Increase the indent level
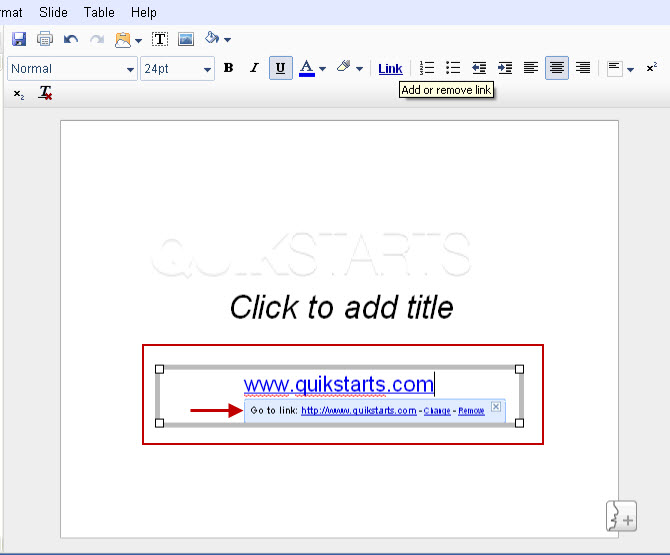The image size is (670, 555). tap(505, 68)
